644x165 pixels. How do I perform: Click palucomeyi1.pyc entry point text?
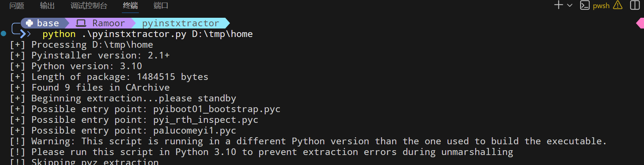coord(194,131)
